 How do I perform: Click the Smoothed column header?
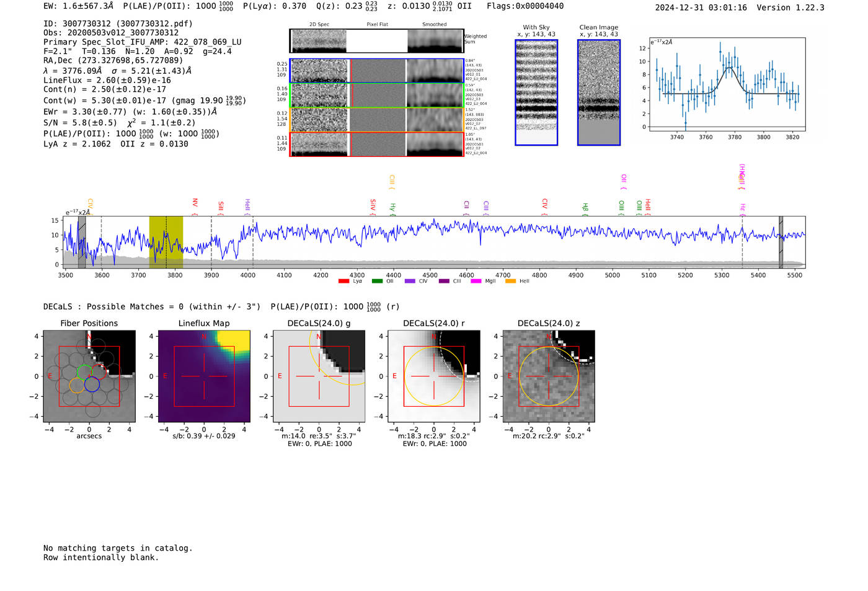[x=435, y=25]
